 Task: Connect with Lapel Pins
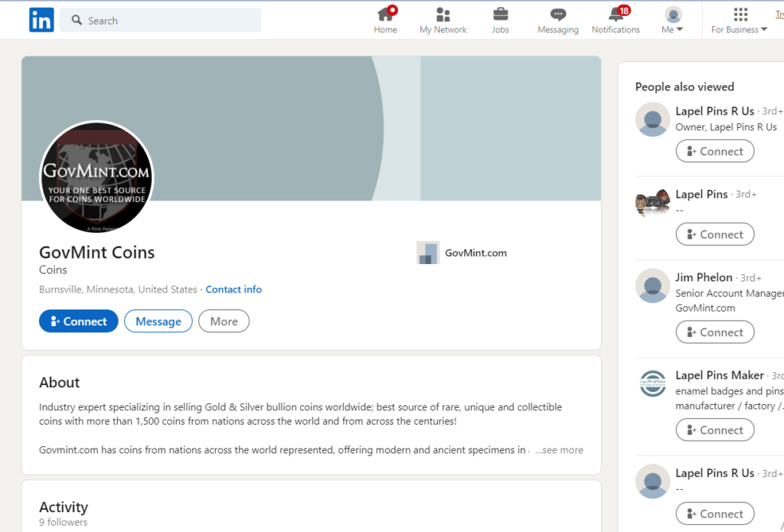click(715, 234)
